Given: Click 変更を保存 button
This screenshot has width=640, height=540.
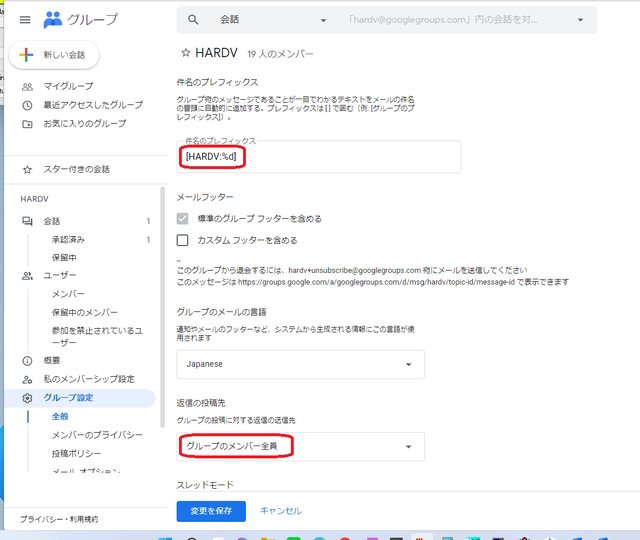Looking at the screenshot, I should point(211,511).
